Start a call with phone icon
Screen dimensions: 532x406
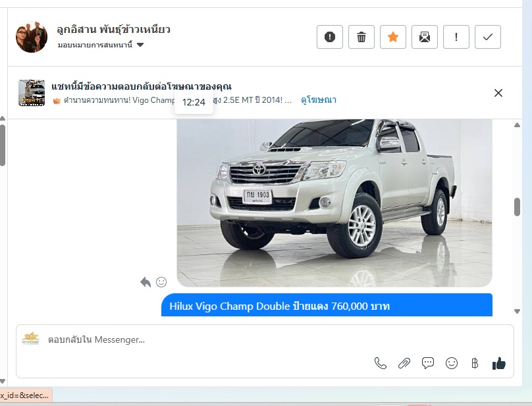381,363
